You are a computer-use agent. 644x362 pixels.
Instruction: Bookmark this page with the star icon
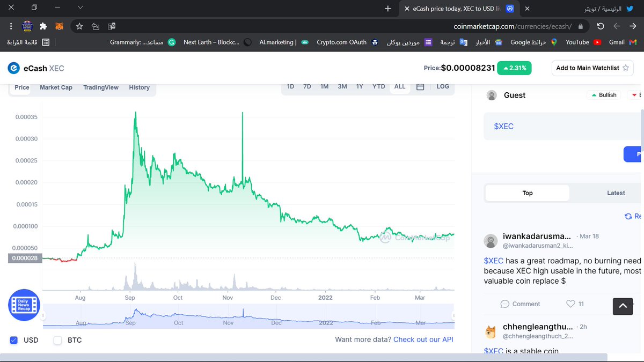(79, 26)
